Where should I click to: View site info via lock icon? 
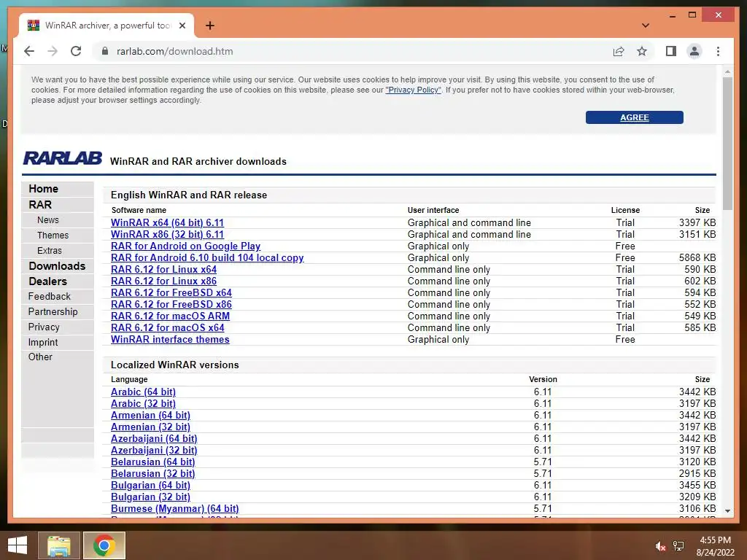pyautogui.click(x=105, y=51)
